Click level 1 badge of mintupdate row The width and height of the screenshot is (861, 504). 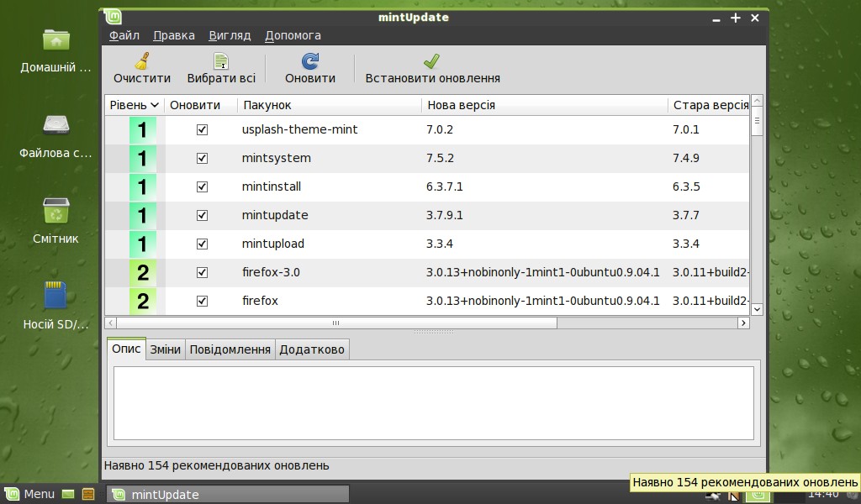click(143, 216)
